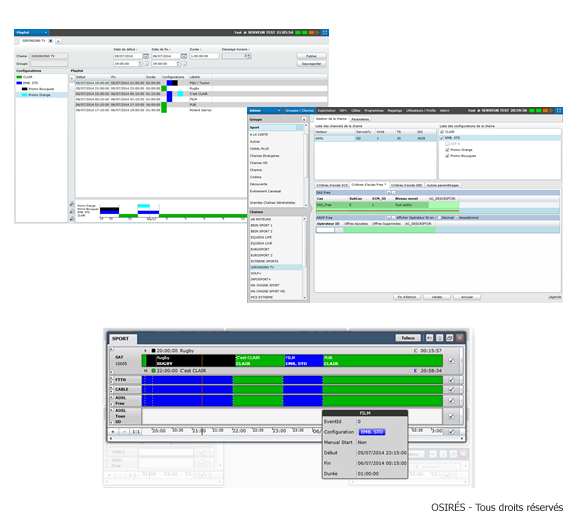
Task: Toggle Promo Orange checkbox in Admin
Action: click(x=447, y=150)
